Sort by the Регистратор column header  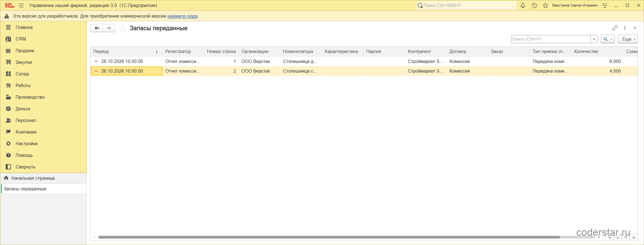click(184, 51)
